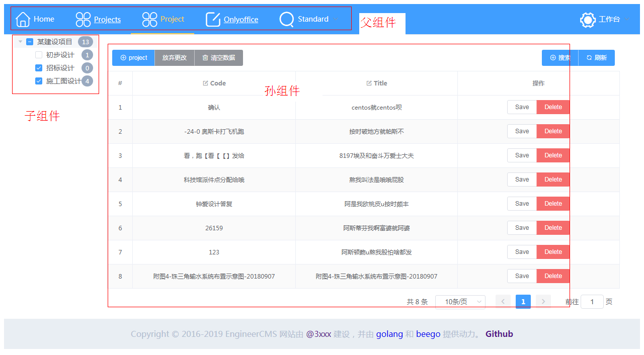The width and height of the screenshot is (644, 355).
Task: Click the previous page arrow
Action: 503,302
